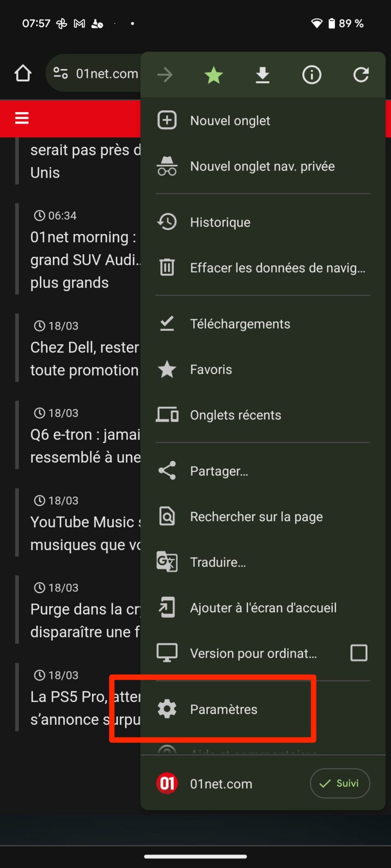
Task: Select Traduire… option
Action: pyautogui.click(x=263, y=562)
